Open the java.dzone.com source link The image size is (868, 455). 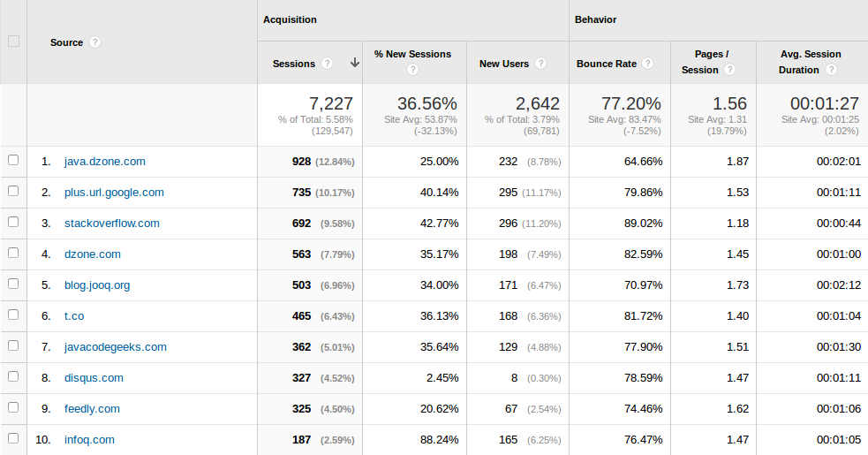104,162
